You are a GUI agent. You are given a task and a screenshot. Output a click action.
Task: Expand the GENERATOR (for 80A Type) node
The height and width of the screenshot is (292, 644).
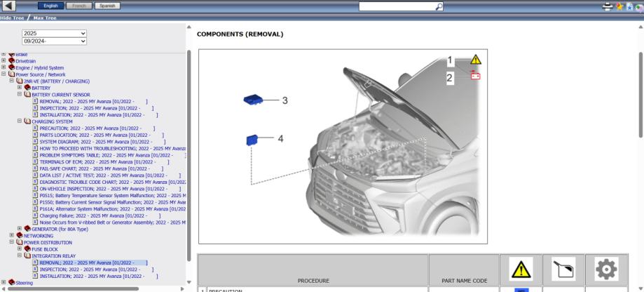pos(20,229)
